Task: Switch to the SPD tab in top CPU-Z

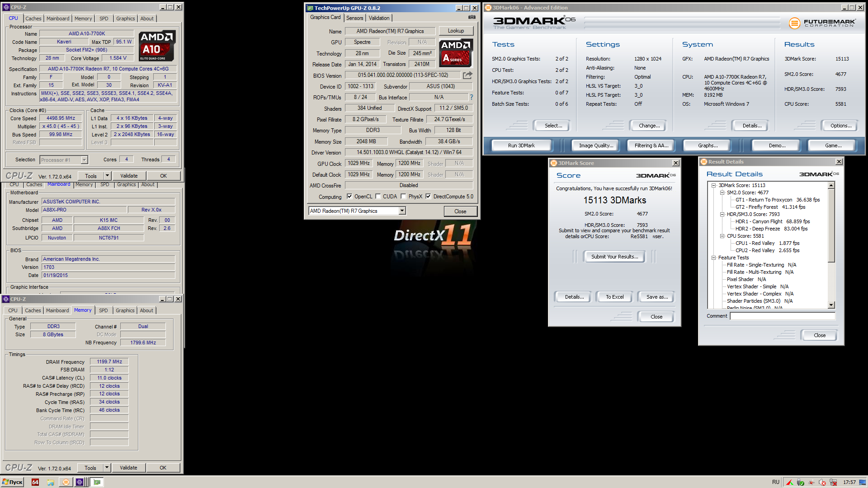Action: 104,19
